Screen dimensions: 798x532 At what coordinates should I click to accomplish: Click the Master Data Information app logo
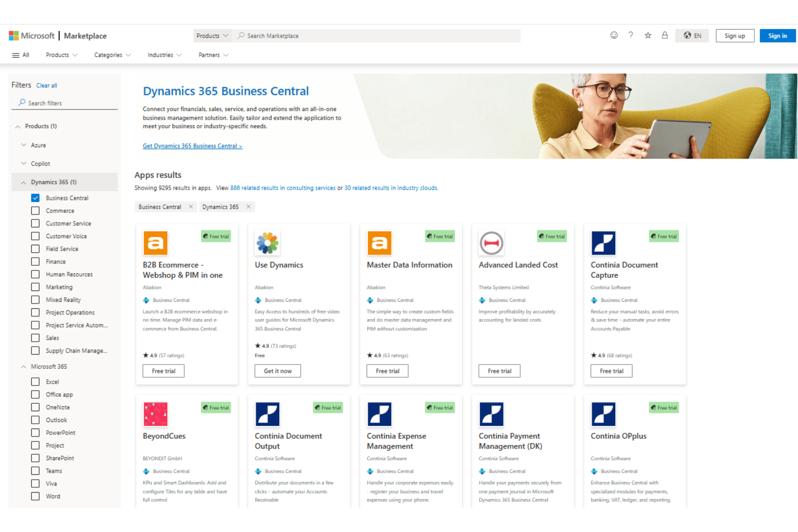(x=379, y=243)
